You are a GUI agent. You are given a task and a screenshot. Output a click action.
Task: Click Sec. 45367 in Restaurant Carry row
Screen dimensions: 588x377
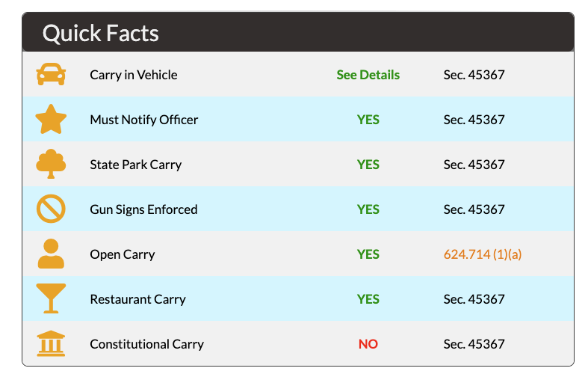pos(474,299)
